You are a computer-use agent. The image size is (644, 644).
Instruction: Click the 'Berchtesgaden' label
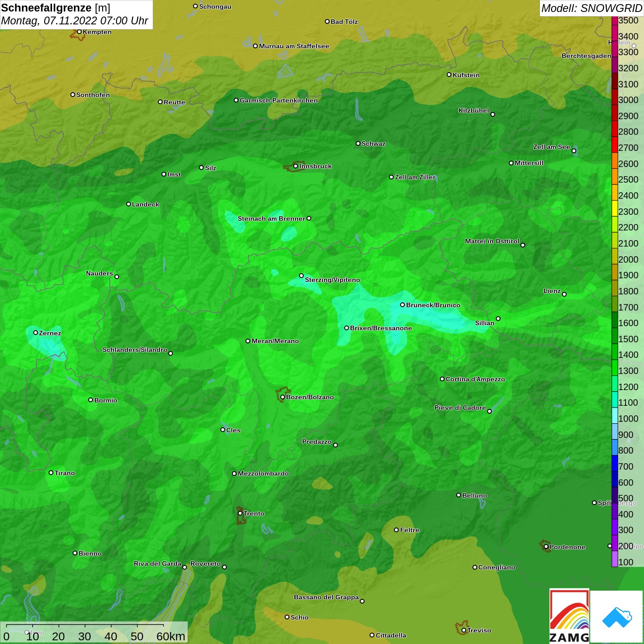point(586,56)
